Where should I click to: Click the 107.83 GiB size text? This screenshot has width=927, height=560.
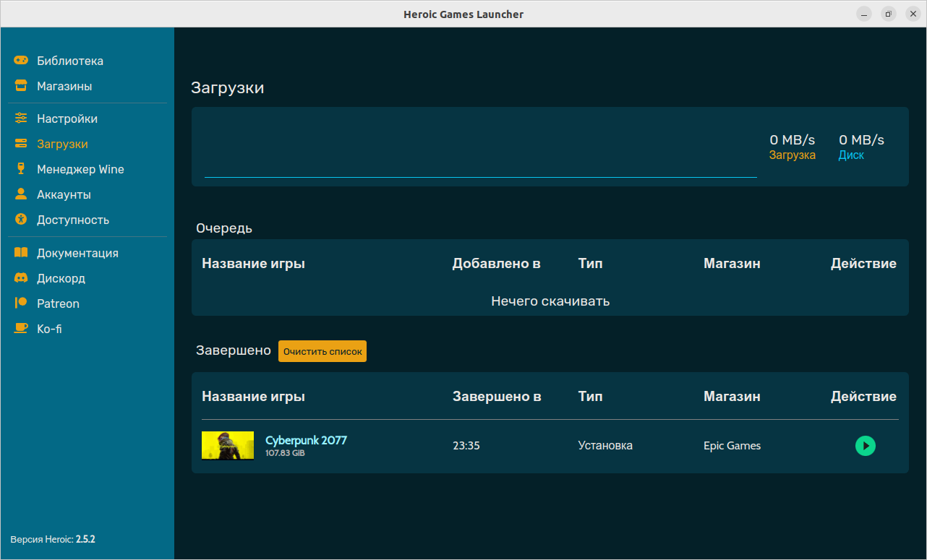tap(285, 453)
